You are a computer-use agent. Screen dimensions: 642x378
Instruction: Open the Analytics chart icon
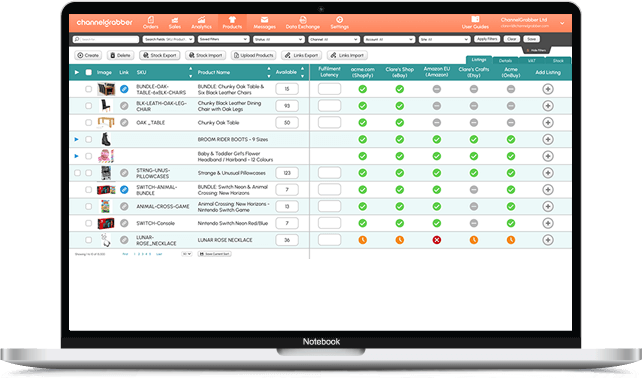201,20
